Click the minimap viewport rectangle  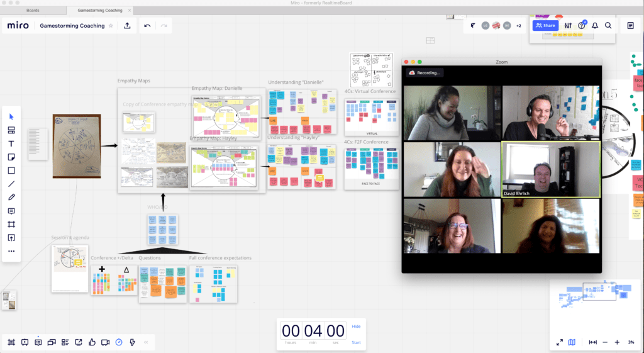599,291
